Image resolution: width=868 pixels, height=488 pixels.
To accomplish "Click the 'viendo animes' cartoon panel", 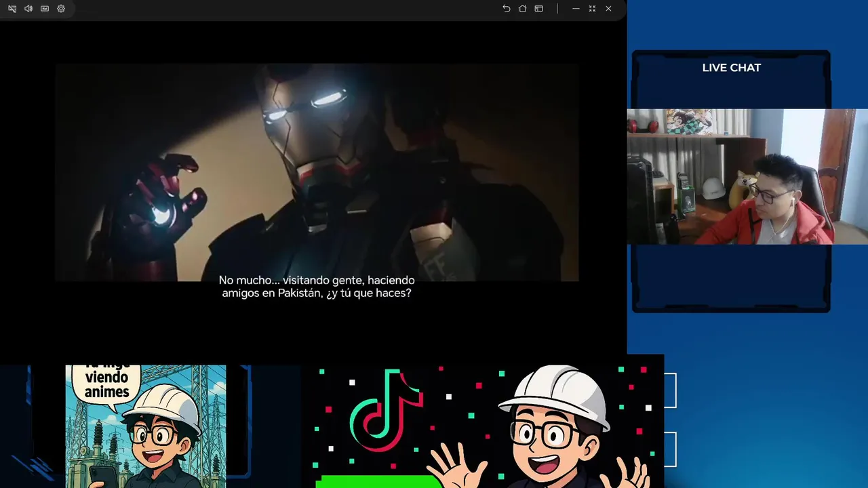I will (x=146, y=426).
